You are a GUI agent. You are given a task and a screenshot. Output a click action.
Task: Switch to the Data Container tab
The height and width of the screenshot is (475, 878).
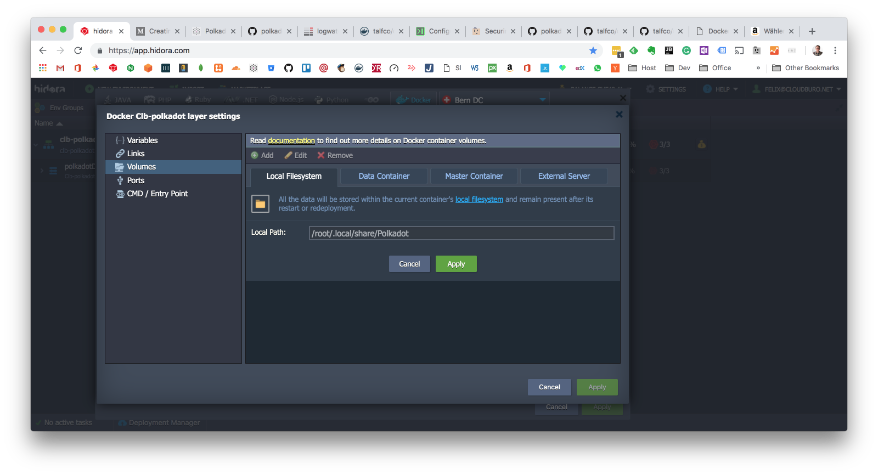click(384, 176)
